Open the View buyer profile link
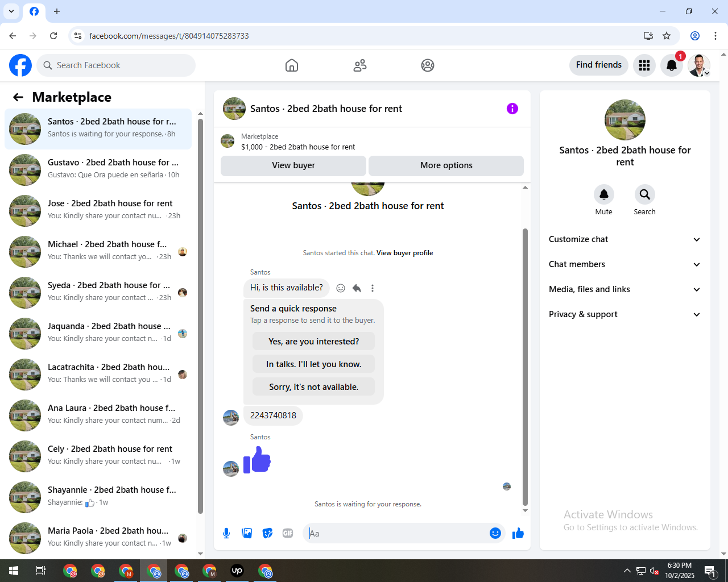 pos(404,253)
